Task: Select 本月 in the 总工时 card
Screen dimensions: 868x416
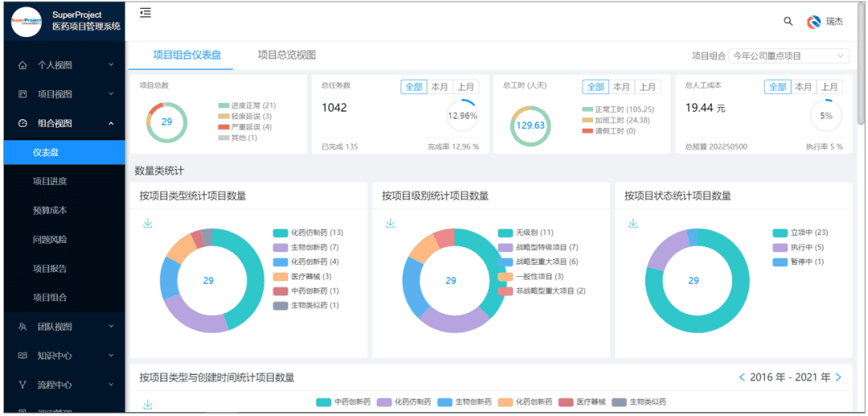Action: pos(621,87)
